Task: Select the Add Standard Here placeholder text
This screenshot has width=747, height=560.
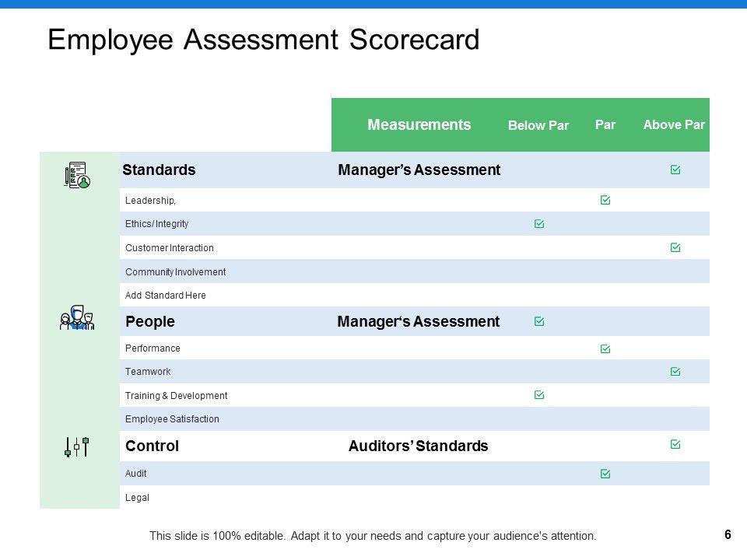Action: coord(166,296)
